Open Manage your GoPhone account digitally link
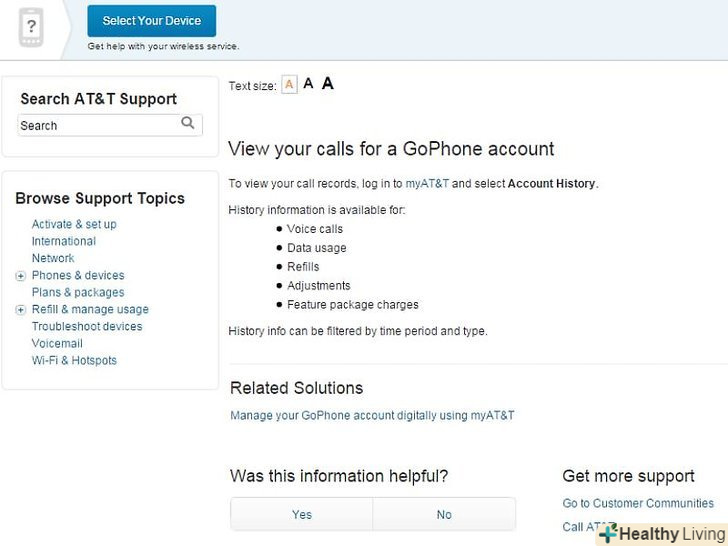Screen dimensions: 728x546 point(372,415)
